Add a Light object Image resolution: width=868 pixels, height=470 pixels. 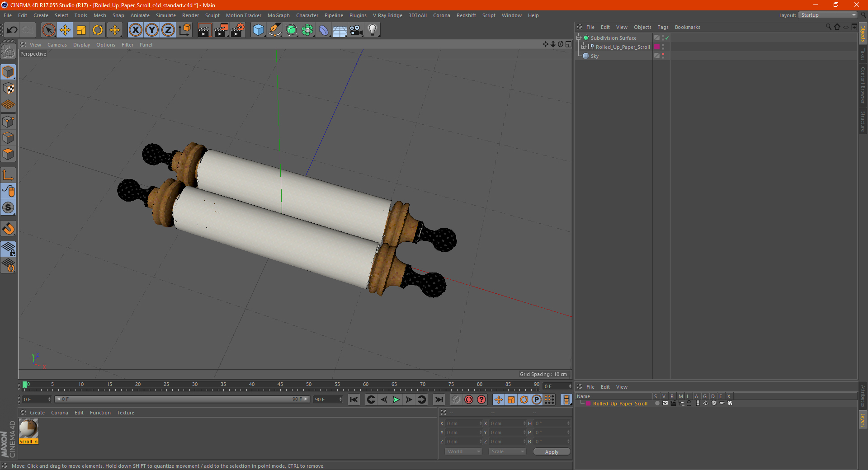click(373, 30)
